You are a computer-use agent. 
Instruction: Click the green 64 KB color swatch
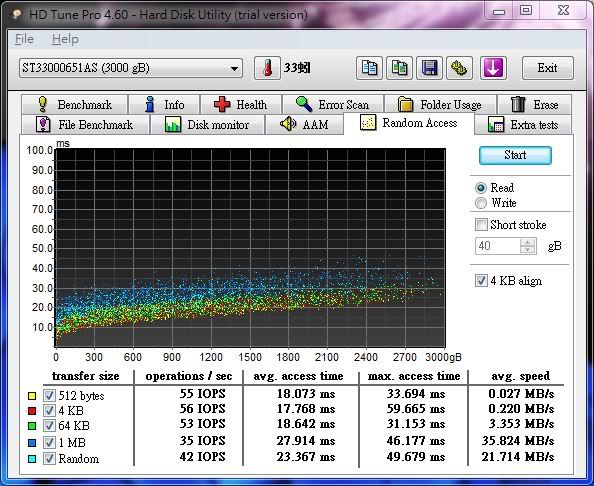pos(32,426)
